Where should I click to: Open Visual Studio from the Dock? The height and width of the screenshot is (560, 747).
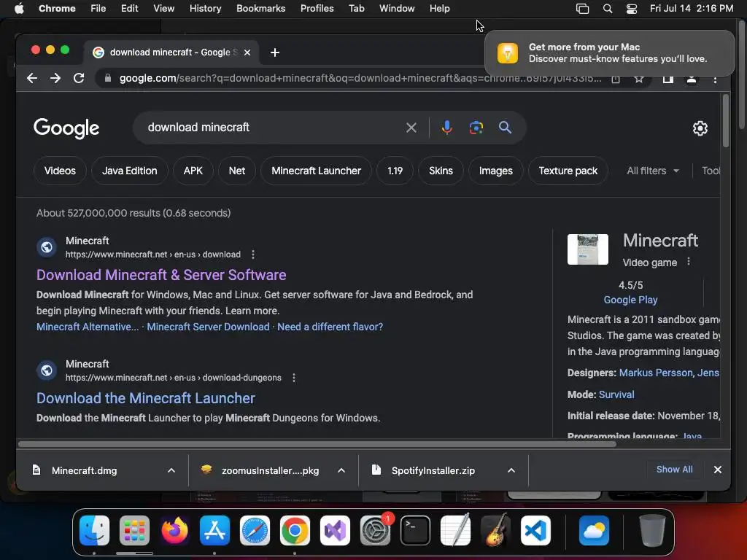point(335,530)
